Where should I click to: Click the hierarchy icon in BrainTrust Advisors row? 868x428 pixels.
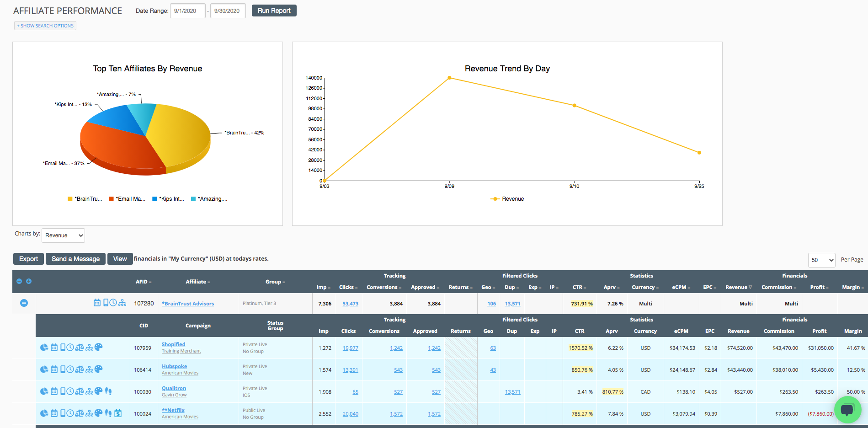pyautogui.click(x=122, y=303)
